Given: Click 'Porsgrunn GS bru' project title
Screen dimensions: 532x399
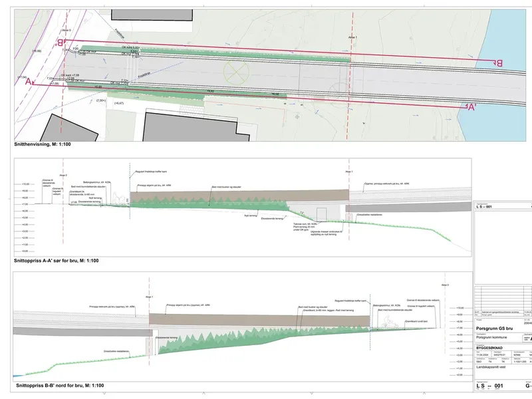Looking at the screenshot, I should [494, 329].
